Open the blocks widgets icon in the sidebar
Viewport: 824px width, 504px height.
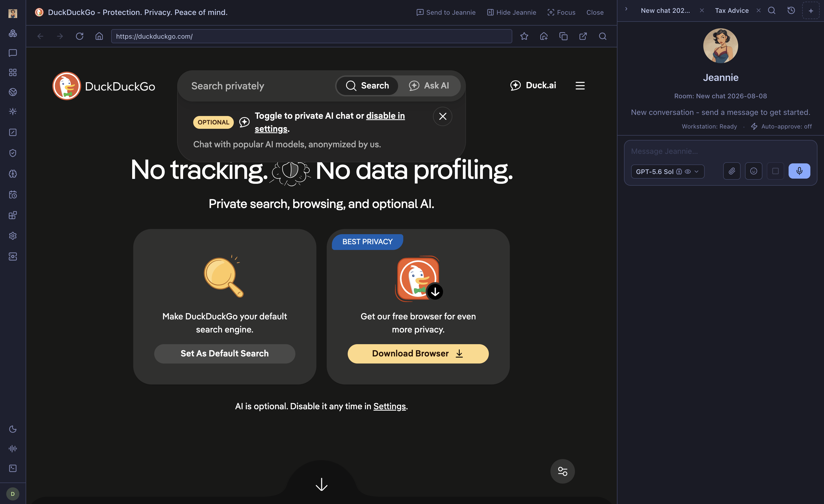click(x=13, y=215)
